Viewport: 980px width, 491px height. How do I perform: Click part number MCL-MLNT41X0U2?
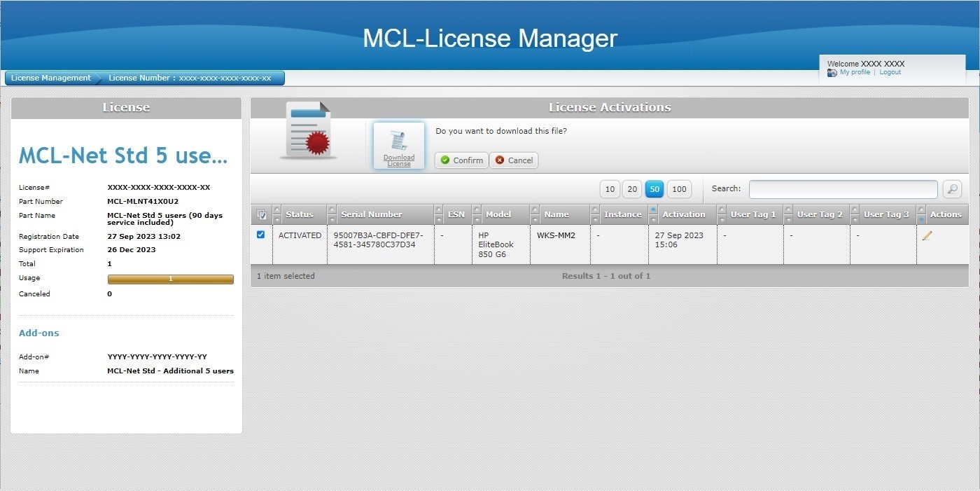click(143, 202)
